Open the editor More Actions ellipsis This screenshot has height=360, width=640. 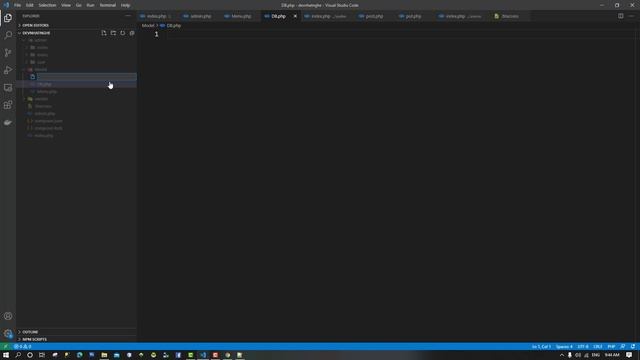tap(631, 16)
